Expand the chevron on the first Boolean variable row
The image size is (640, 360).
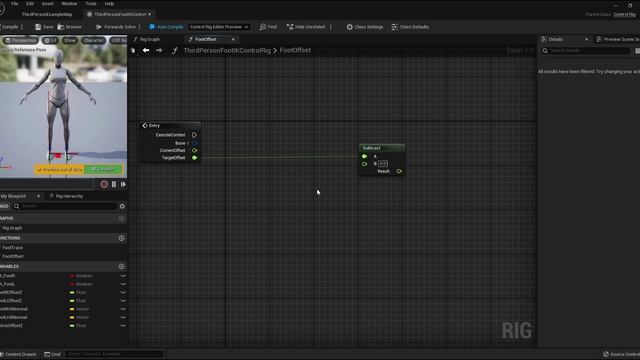point(123,276)
